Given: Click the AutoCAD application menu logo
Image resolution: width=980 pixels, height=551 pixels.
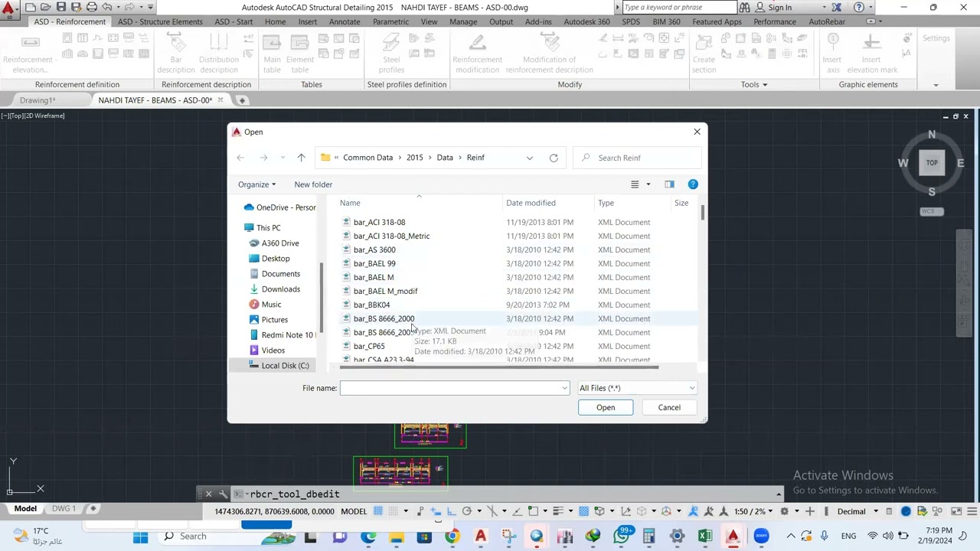Looking at the screenshot, I should pyautogui.click(x=9, y=8).
